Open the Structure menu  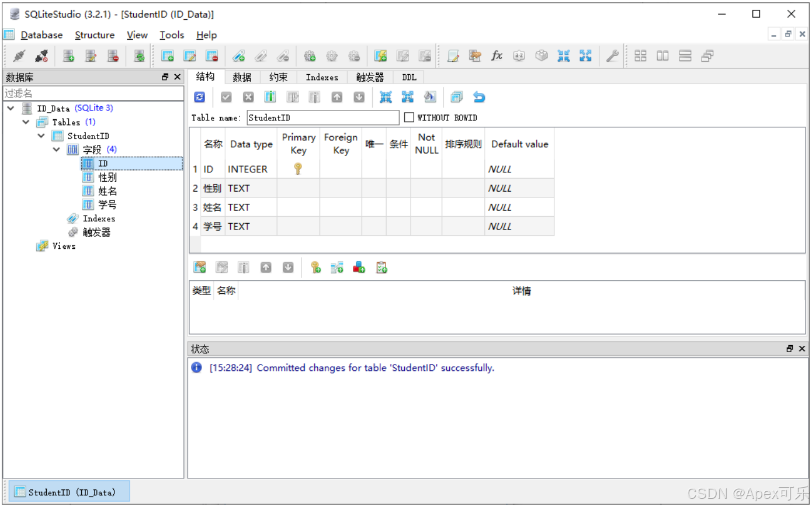pyautogui.click(x=95, y=35)
